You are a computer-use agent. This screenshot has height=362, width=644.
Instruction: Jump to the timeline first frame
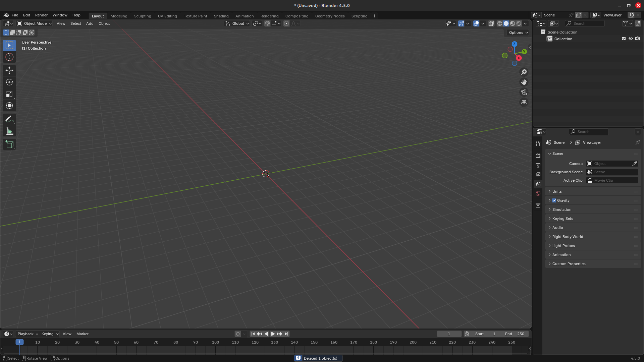[253, 334]
